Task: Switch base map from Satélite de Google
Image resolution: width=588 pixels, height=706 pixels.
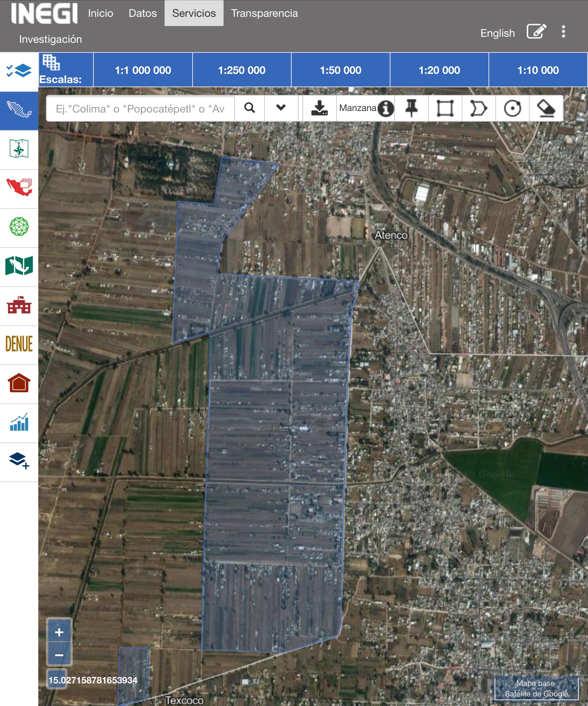Action: click(x=536, y=688)
